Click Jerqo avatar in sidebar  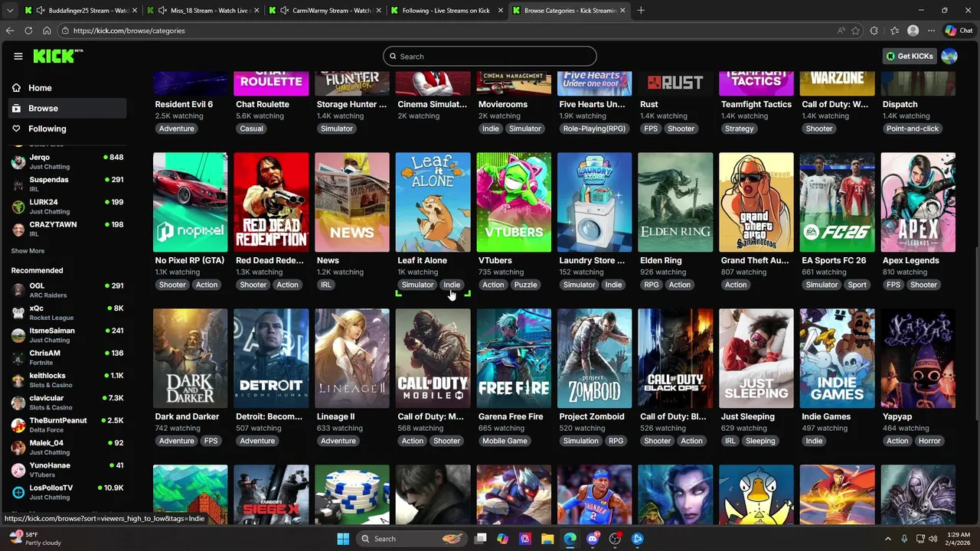pos(18,161)
